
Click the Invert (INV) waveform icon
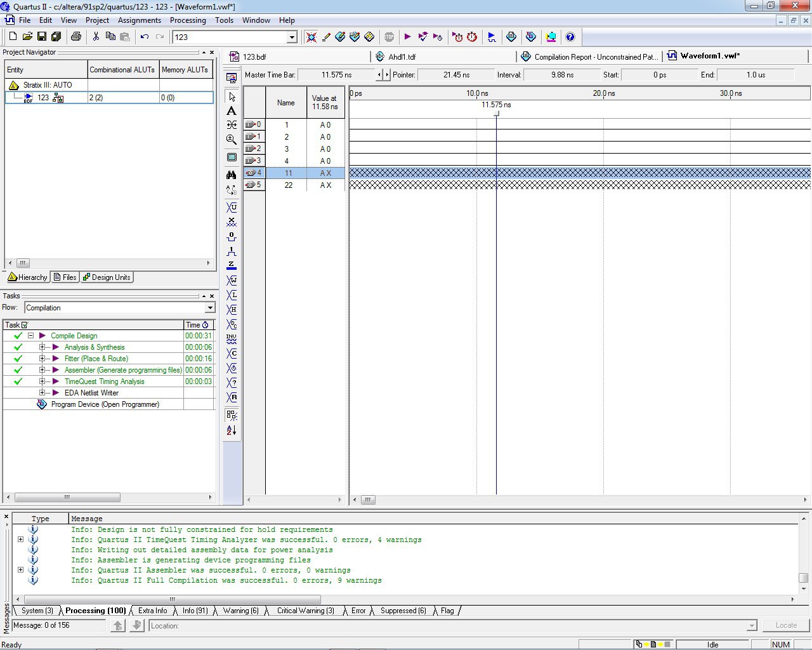(232, 339)
